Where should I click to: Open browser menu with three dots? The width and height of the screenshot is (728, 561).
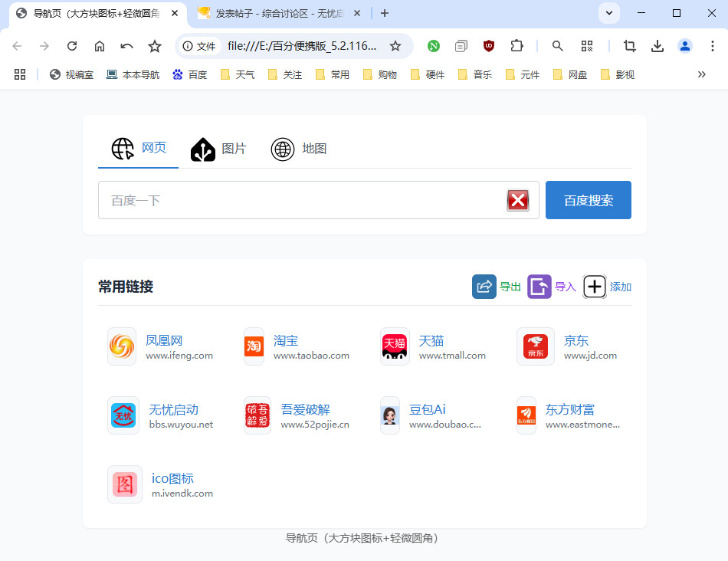(713, 46)
